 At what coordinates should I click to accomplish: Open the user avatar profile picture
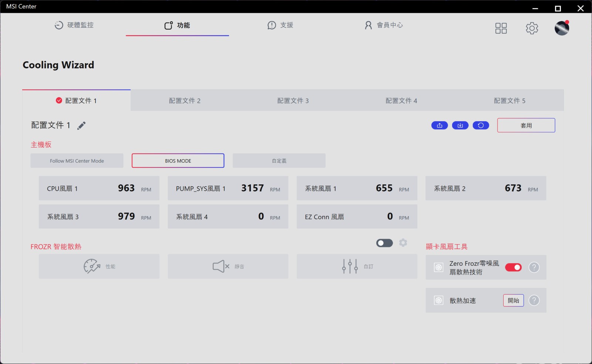[561, 28]
